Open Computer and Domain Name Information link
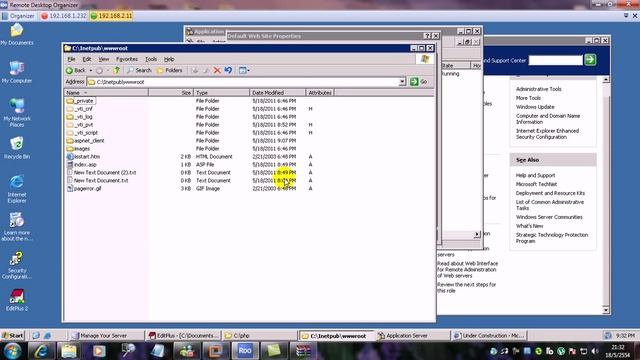Screen dimensions: 640x360 [548, 119]
